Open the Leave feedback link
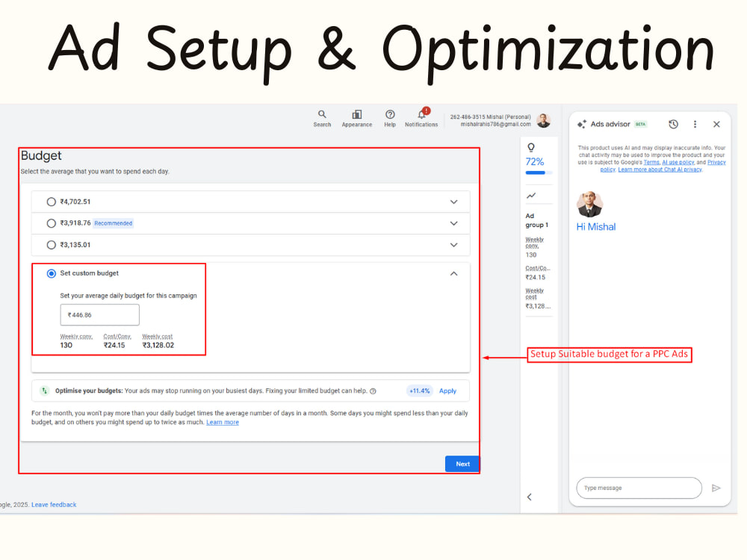 point(54,505)
